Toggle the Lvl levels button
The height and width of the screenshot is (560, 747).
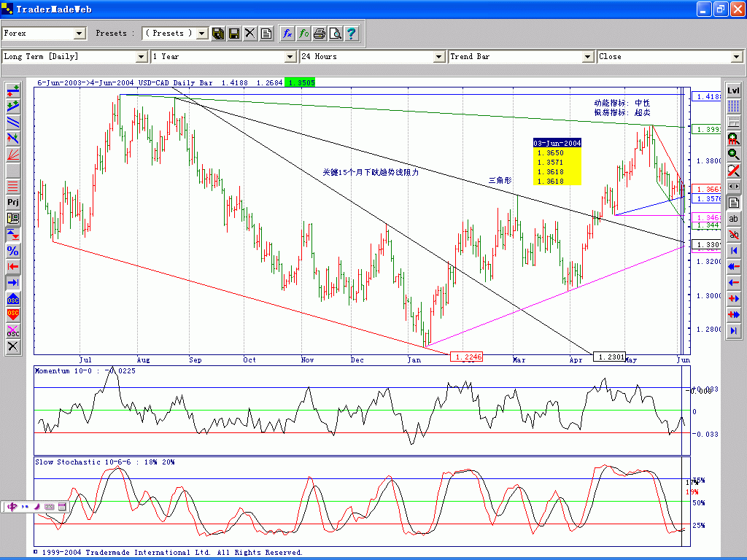[733, 90]
